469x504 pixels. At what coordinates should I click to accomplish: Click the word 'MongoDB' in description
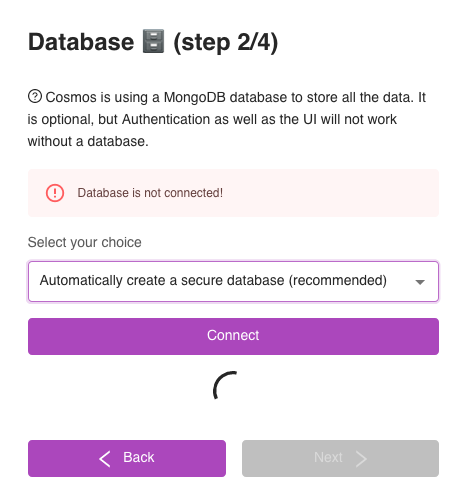point(195,97)
